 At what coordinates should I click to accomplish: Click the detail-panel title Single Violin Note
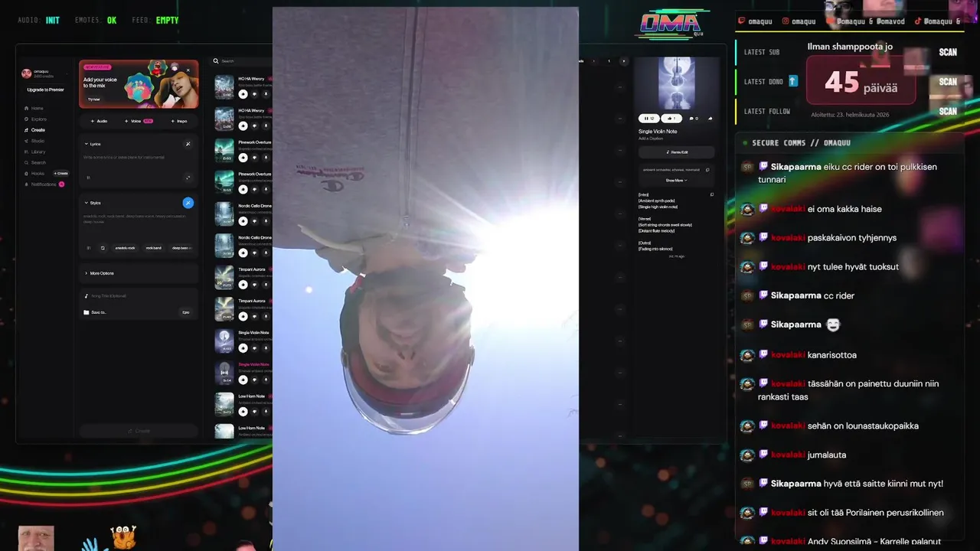[x=658, y=132]
